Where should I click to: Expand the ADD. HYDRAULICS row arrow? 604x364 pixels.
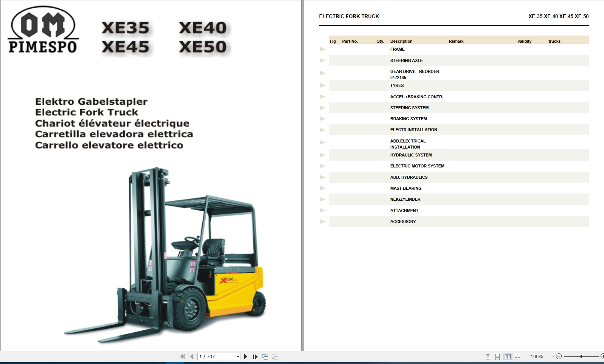[323, 177]
